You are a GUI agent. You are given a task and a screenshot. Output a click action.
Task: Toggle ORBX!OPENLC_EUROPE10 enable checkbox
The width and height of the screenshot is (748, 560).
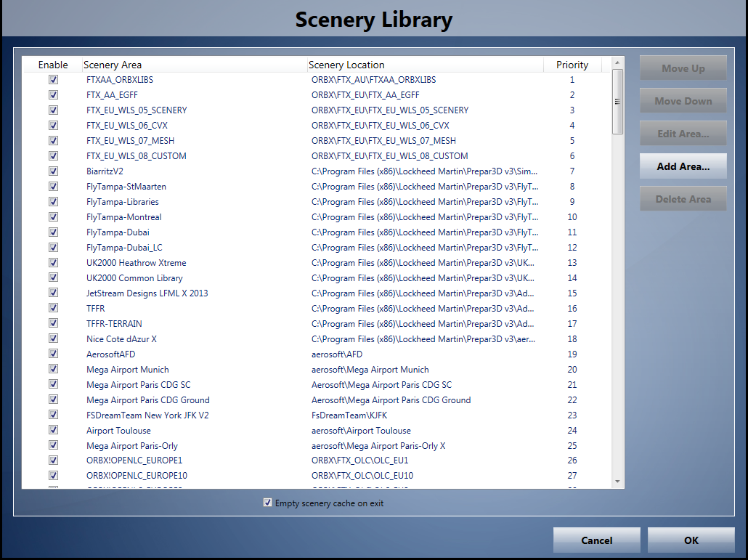click(x=54, y=476)
